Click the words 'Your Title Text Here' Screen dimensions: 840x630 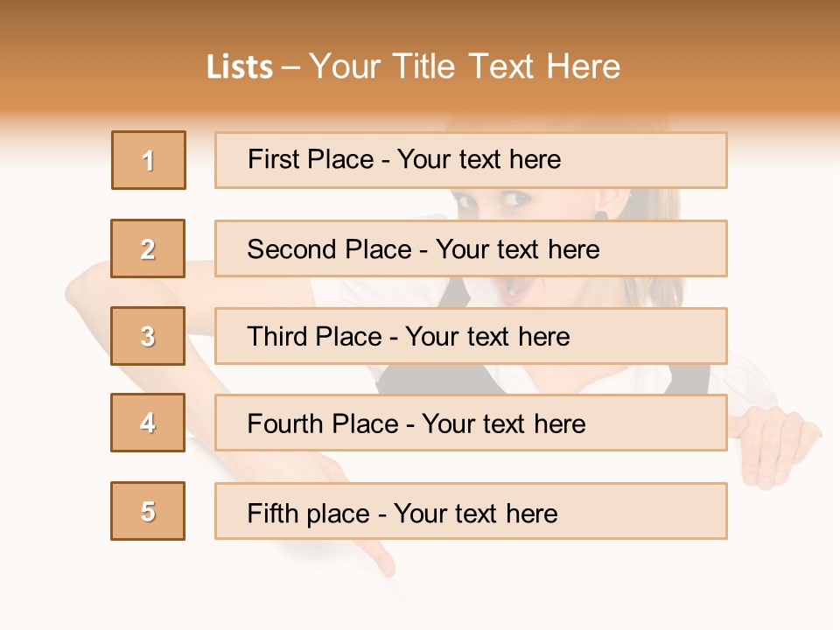tap(465, 66)
